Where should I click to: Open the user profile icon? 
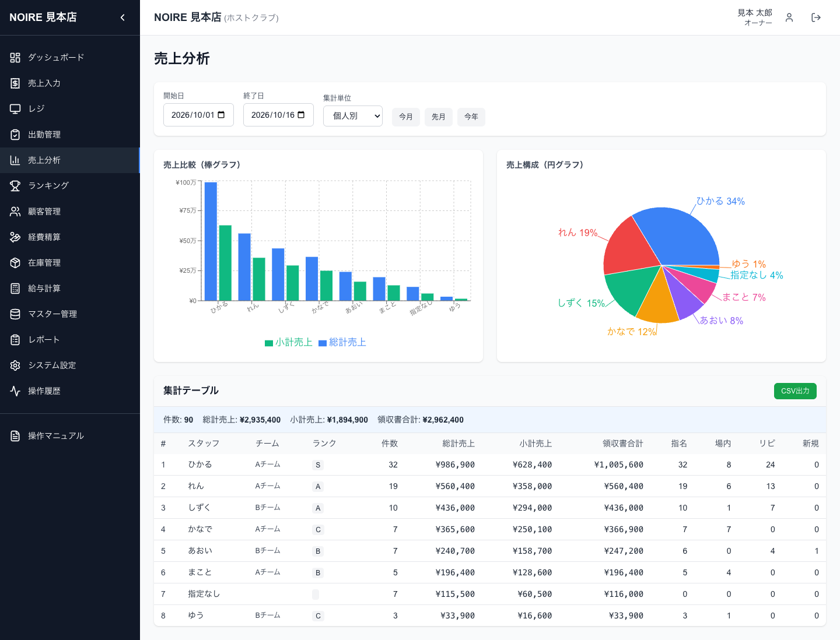[x=789, y=17]
